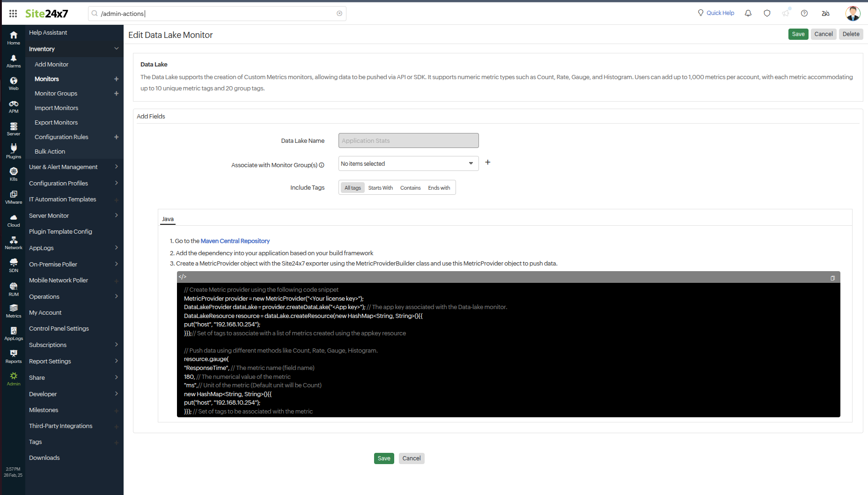Open the APM section icon
The image size is (868, 495).
tap(13, 105)
